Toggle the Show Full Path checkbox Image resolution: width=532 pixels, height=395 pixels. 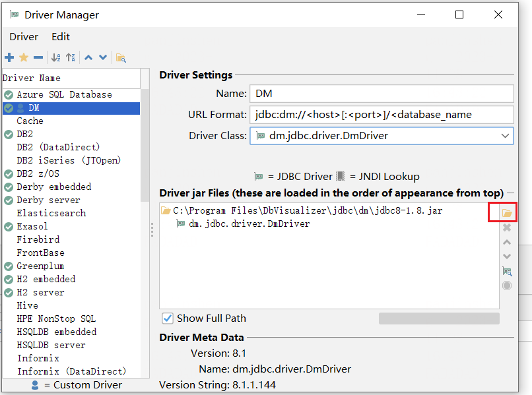[167, 319]
